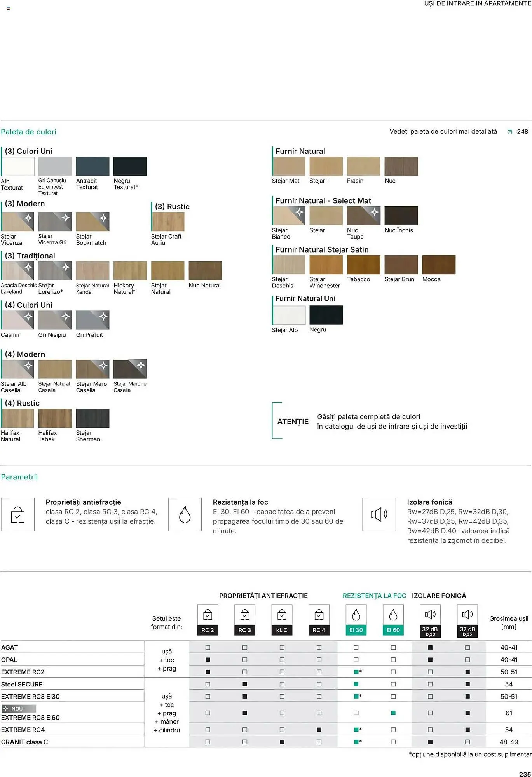Click the arrow icon next to page 248
The height and width of the screenshot is (777, 532).
coord(510,132)
